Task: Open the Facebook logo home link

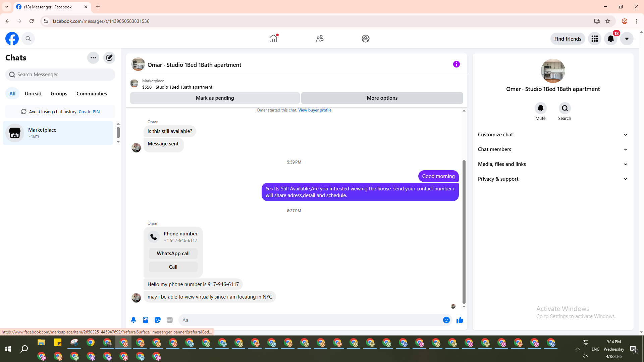Action: pos(12,39)
